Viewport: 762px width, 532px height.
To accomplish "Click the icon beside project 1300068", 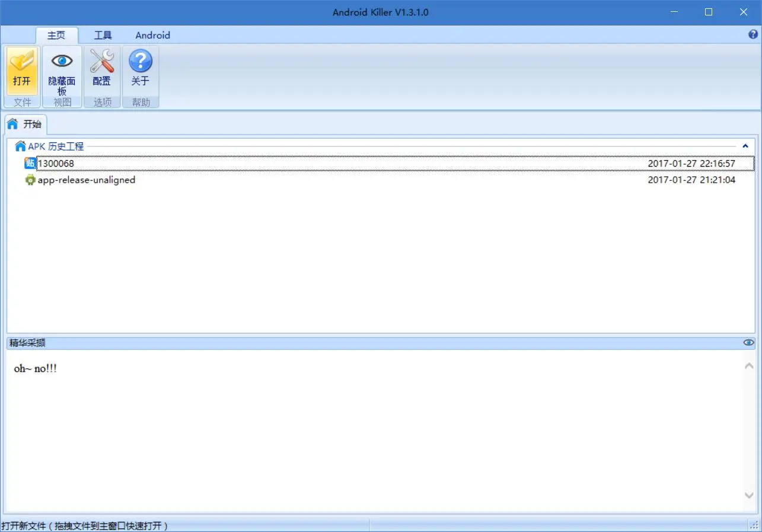I will click(30, 163).
